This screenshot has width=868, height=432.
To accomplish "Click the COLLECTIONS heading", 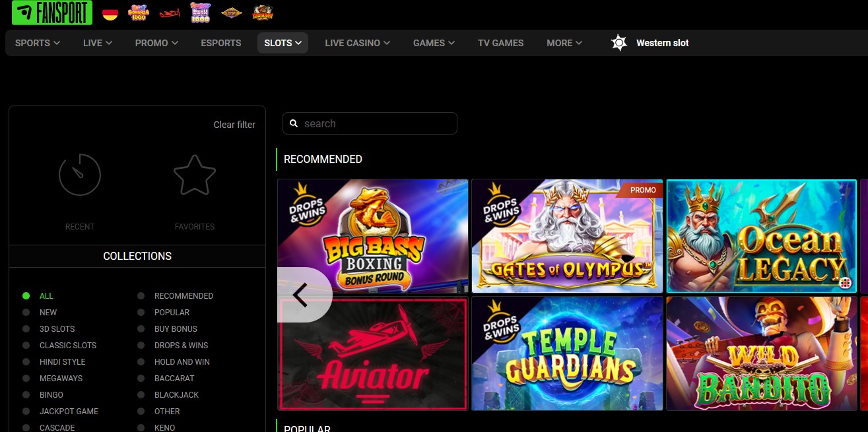I will pyautogui.click(x=137, y=256).
